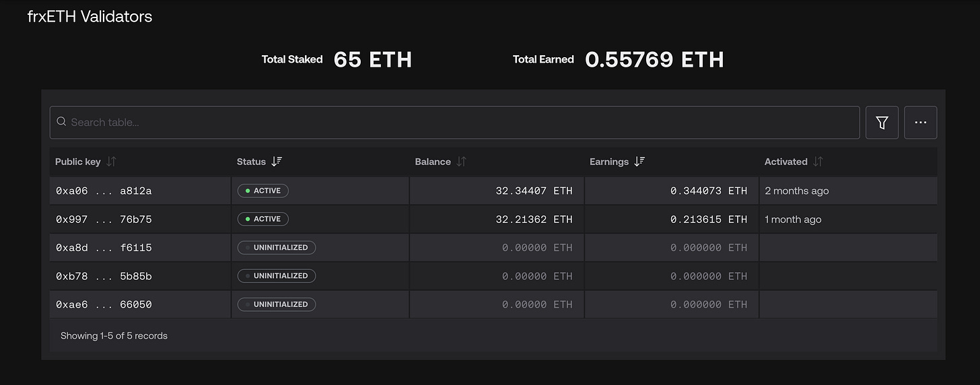980x385 pixels.
Task: Click the Balance column header label
Action: coord(433,162)
